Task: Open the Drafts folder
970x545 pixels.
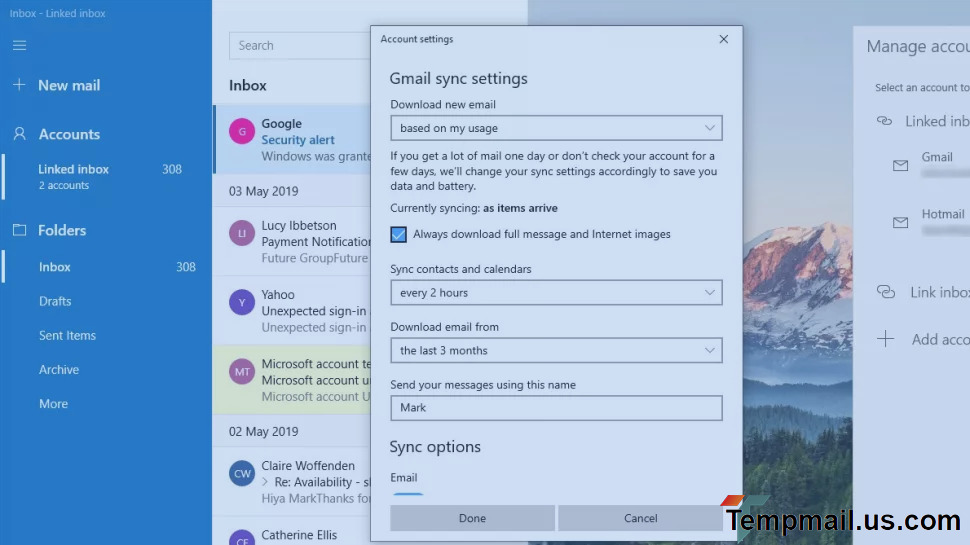Action: pos(55,301)
